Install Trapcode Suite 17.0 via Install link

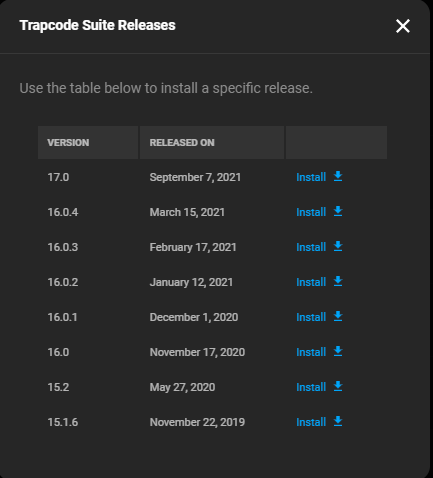tap(311, 177)
